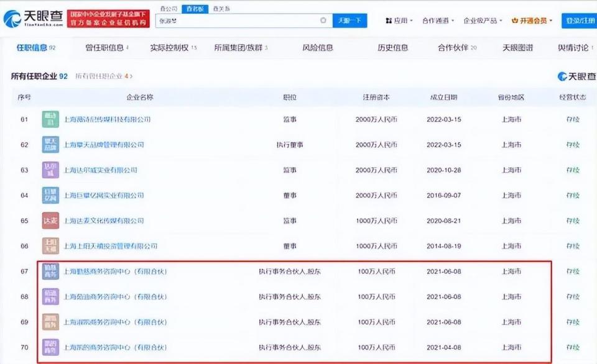Screen dimensions: 597x364
Task: Click the 达麦 company logo in row 65
Action: 50,221
